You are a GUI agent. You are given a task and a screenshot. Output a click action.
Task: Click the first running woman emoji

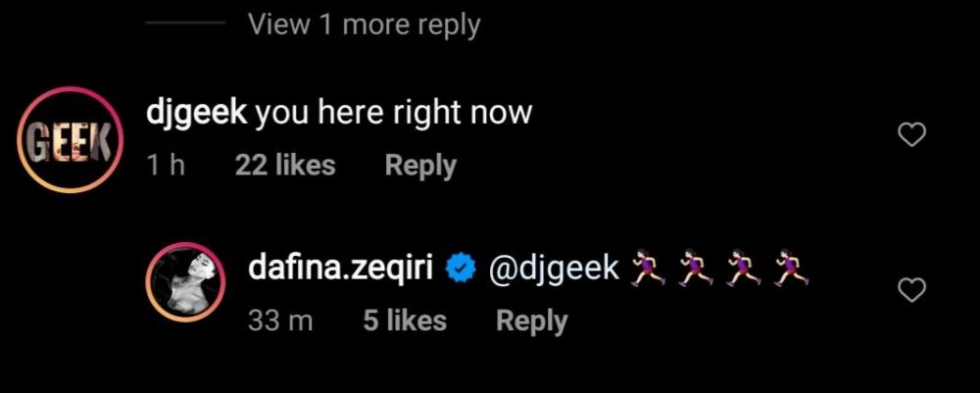pos(647,267)
